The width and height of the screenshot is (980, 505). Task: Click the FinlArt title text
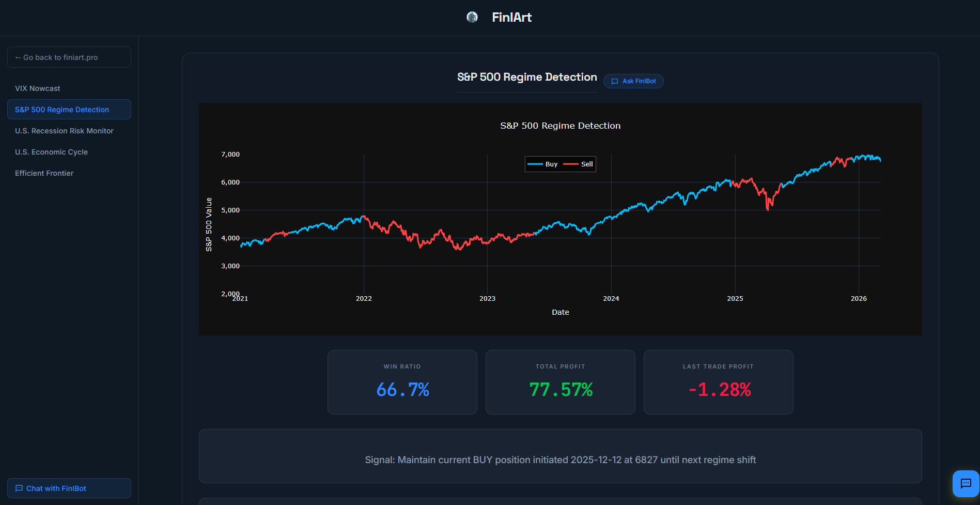[x=511, y=17]
